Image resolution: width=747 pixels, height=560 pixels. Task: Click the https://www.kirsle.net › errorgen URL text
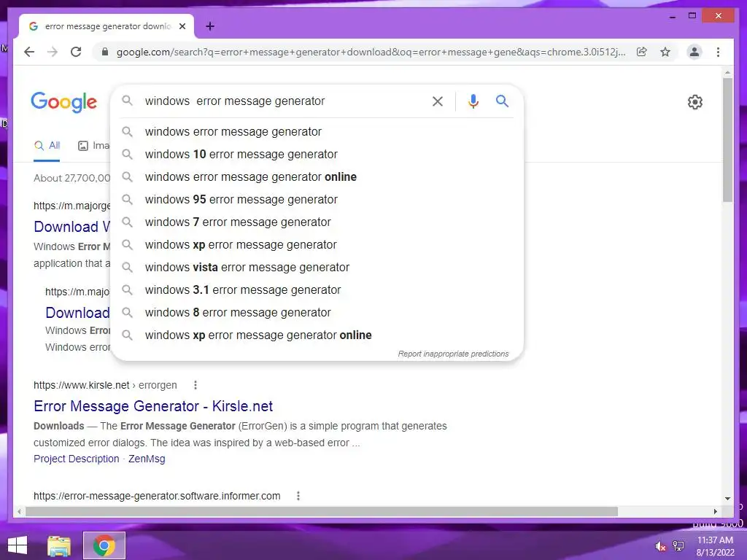tap(105, 385)
